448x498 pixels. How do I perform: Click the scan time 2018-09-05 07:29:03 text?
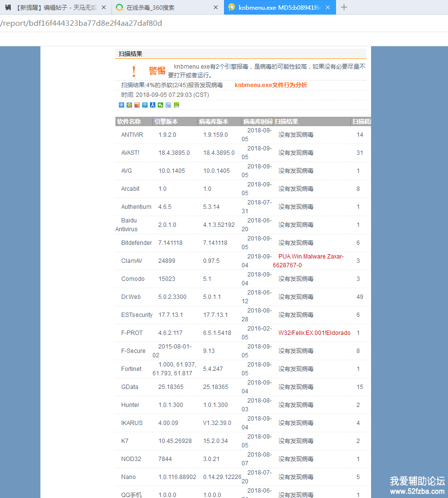tap(165, 95)
